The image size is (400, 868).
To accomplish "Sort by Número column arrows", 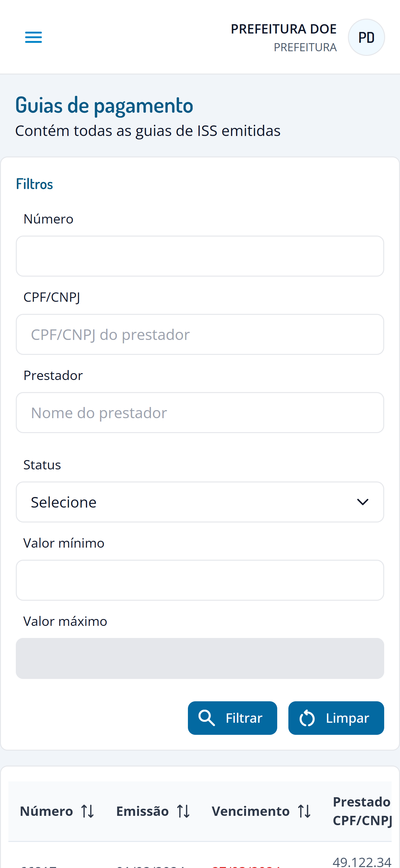I will coord(87,811).
